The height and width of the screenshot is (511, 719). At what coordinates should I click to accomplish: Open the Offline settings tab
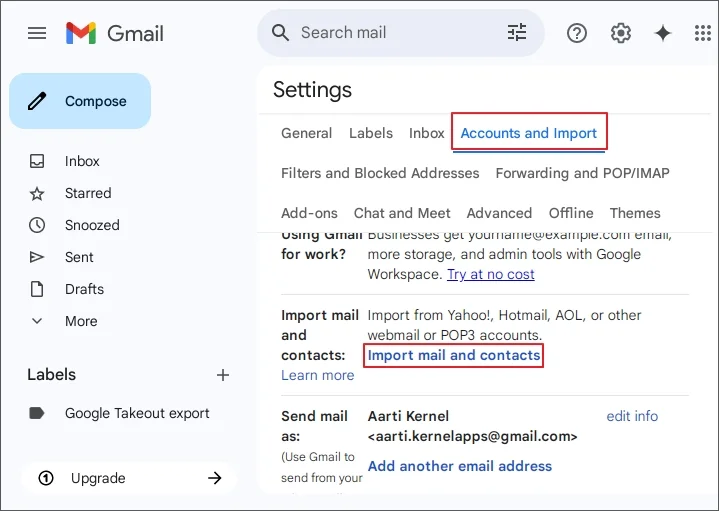click(571, 213)
